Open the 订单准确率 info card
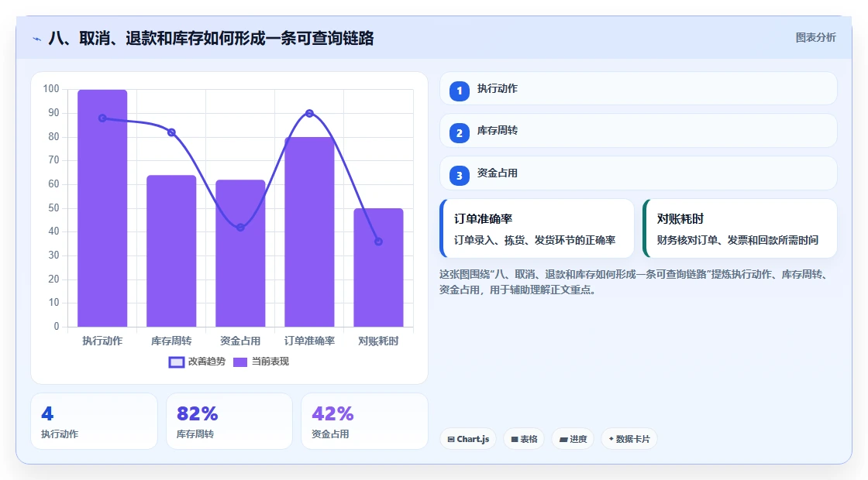 click(537, 228)
